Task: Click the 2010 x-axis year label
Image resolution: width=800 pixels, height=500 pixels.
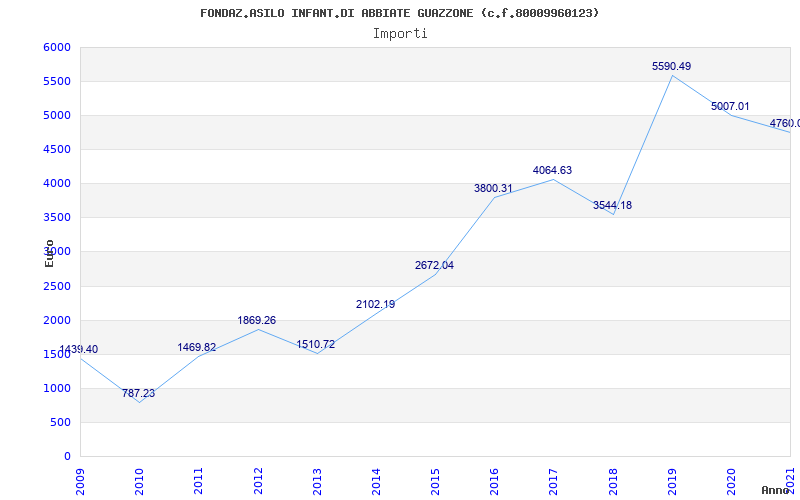Action: click(139, 481)
